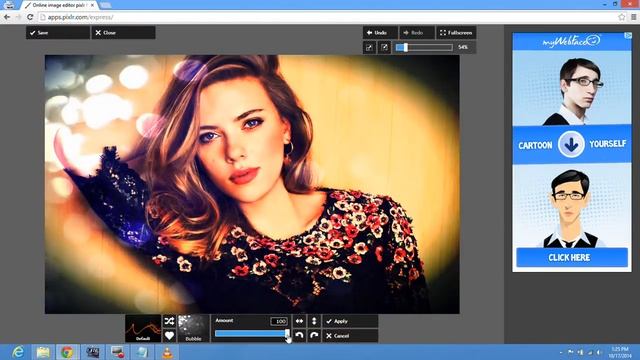
Task: Flip overlay horizontally
Action: 299,321
